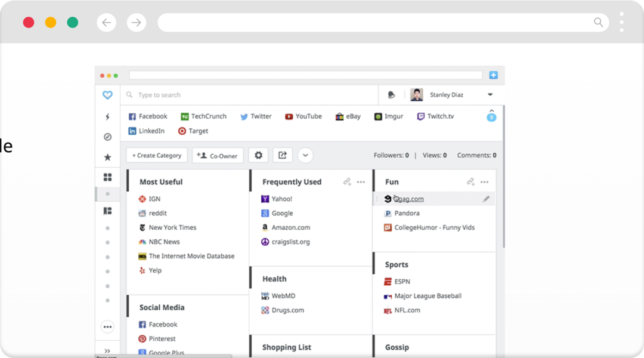Open the Twitter bookmark
The width and height of the screenshot is (644, 358).
(256, 116)
